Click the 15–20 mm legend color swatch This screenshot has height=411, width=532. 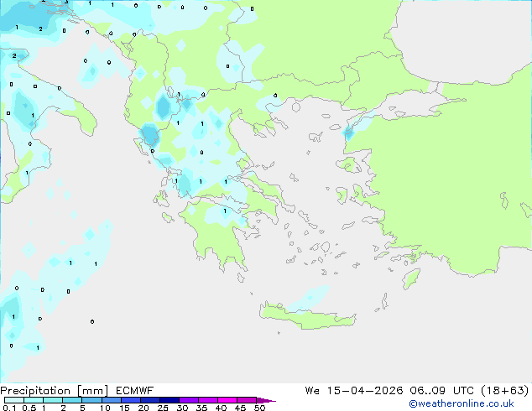130,400
